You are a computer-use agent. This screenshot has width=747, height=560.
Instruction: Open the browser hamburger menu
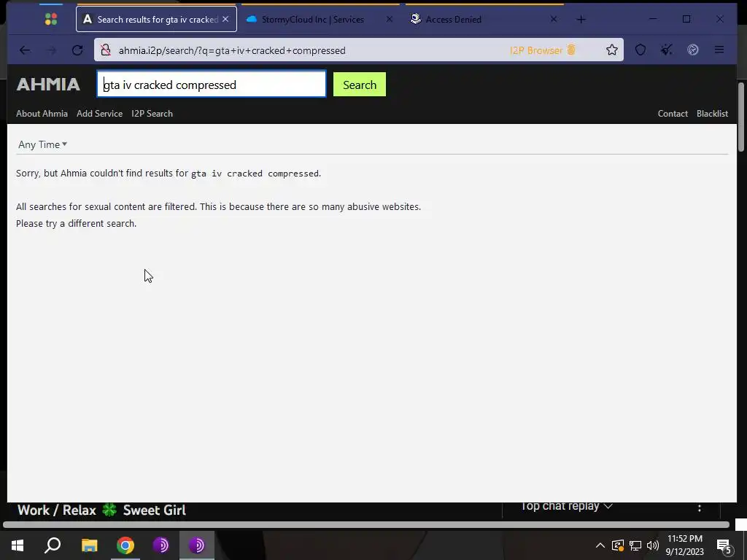click(719, 50)
